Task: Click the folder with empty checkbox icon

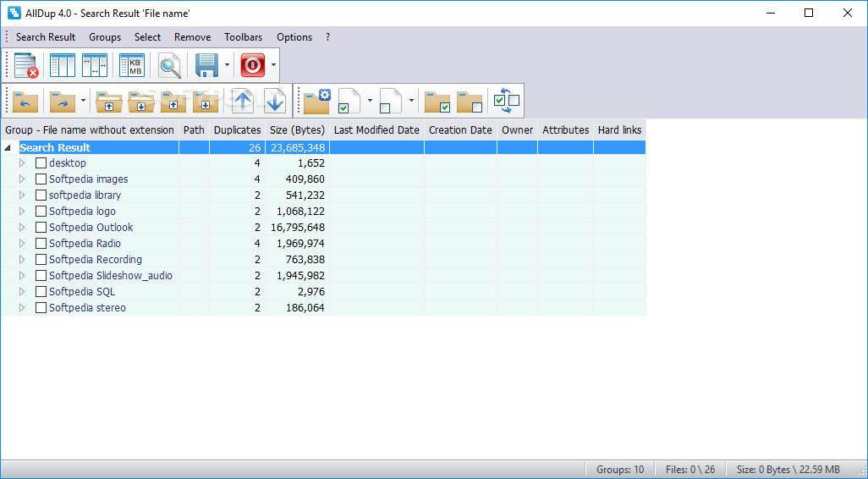Action: (470, 101)
